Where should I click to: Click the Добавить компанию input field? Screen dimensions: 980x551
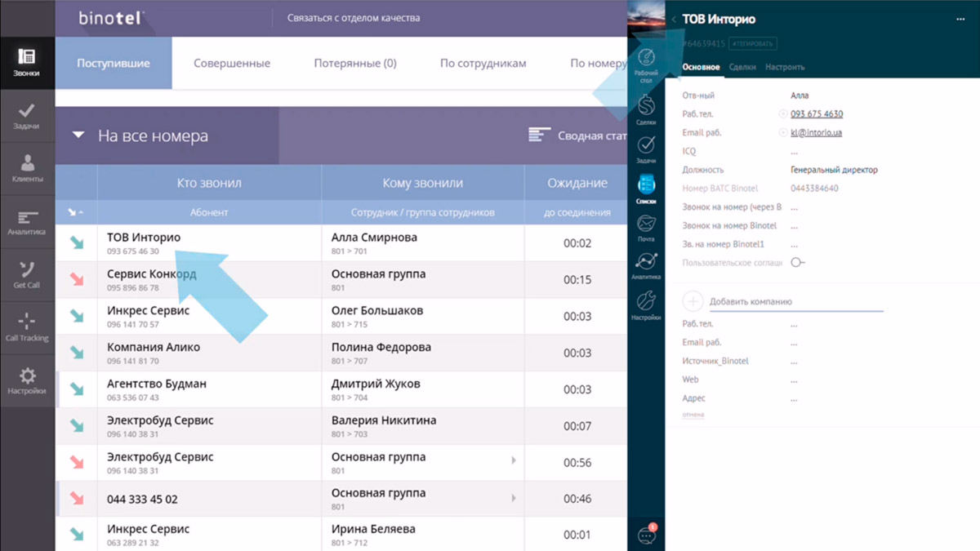(x=796, y=301)
